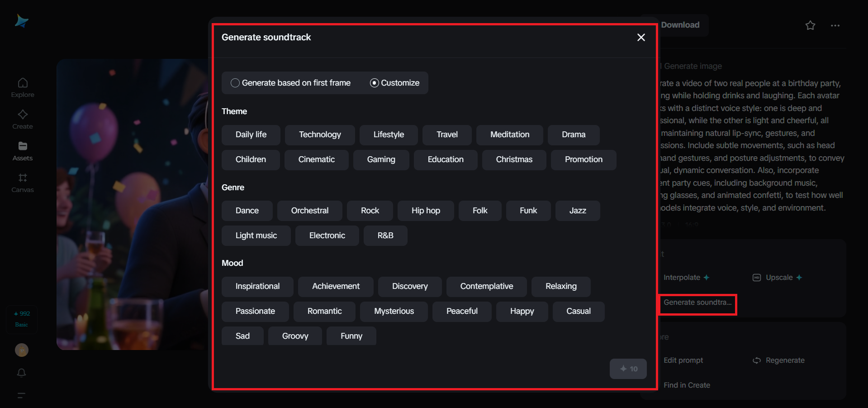The height and width of the screenshot is (408, 868).
Task: Select the Regenerate option
Action: point(779,360)
